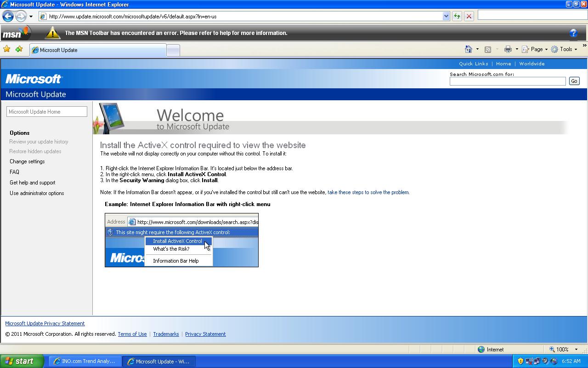Click the Internet zone status indicator
The image size is (588, 368).
(491, 350)
